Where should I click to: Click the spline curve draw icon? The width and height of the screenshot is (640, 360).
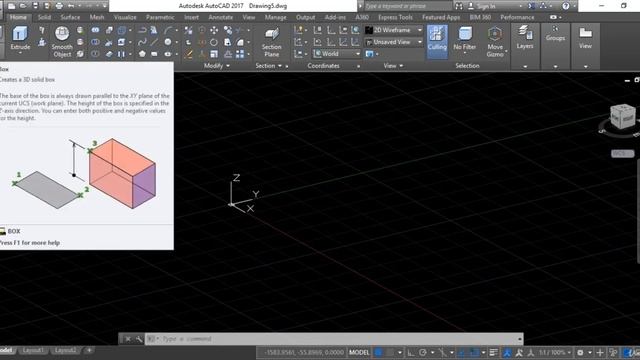(x=142, y=42)
